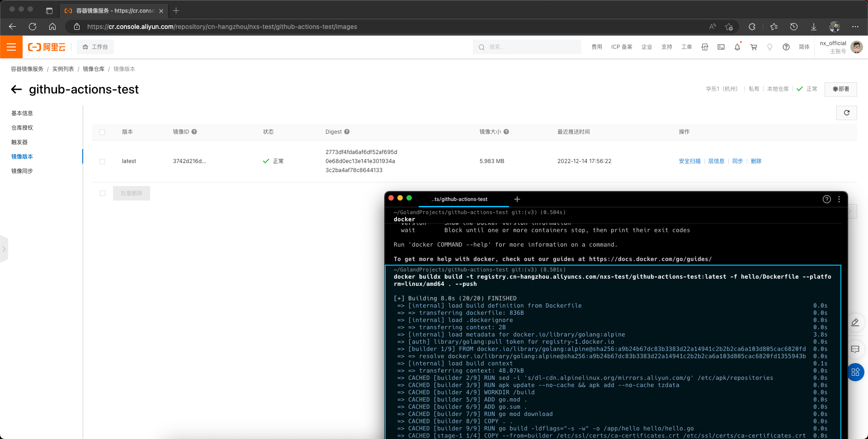Open the help question mark icon
Screen dimensions: 868x439
tap(786, 47)
